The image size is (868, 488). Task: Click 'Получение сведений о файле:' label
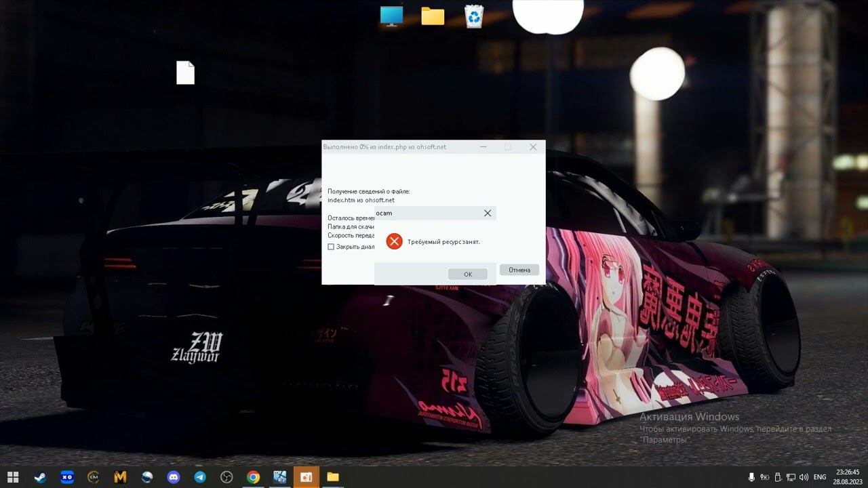click(369, 192)
